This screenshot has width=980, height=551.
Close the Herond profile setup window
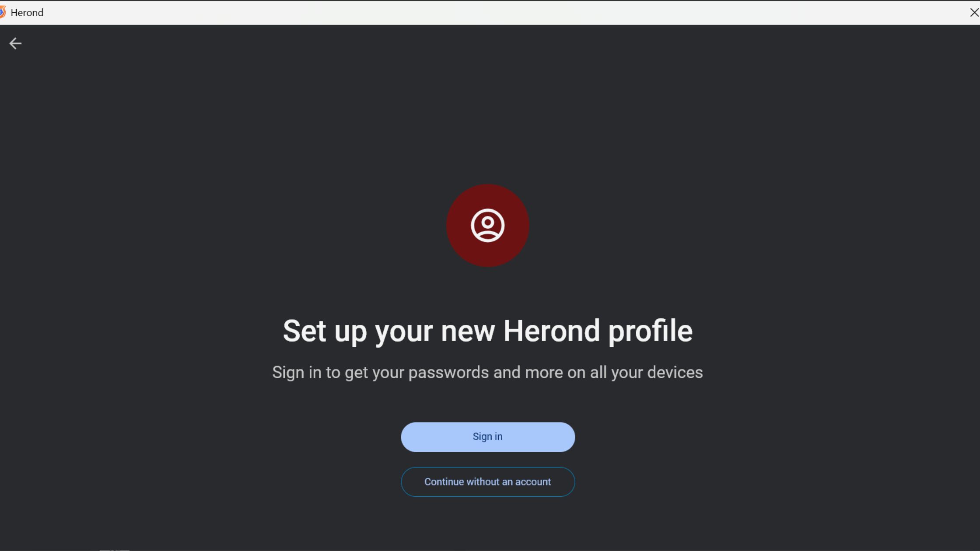(974, 13)
